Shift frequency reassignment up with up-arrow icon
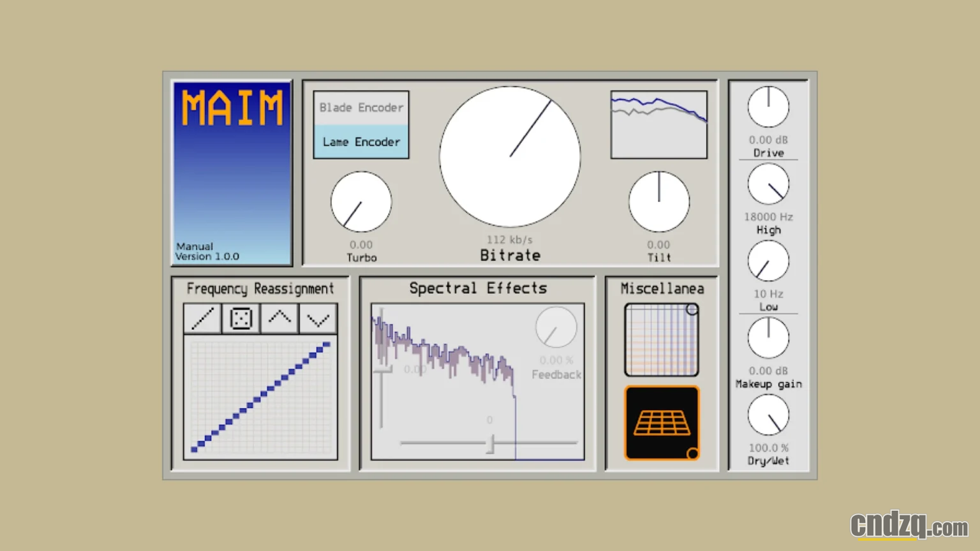 (x=279, y=318)
